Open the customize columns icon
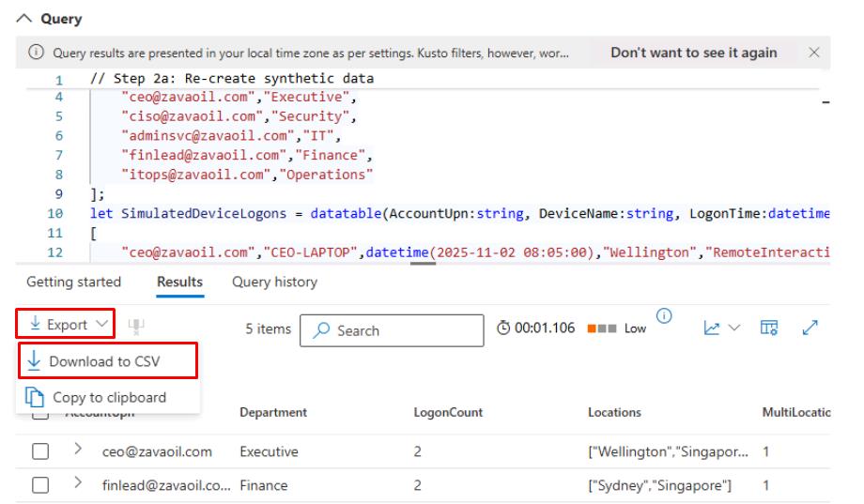 pos(769,327)
